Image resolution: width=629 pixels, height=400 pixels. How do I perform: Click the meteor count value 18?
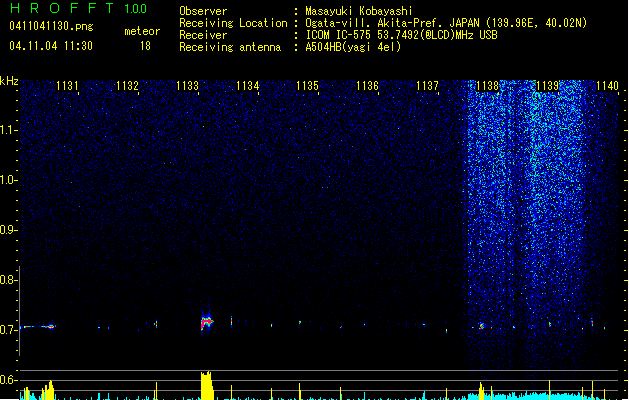(x=145, y=46)
